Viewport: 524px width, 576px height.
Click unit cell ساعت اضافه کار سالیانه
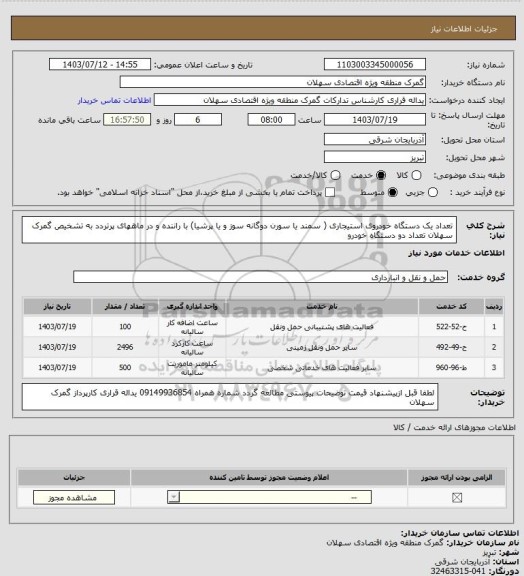pyautogui.click(x=192, y=327)
